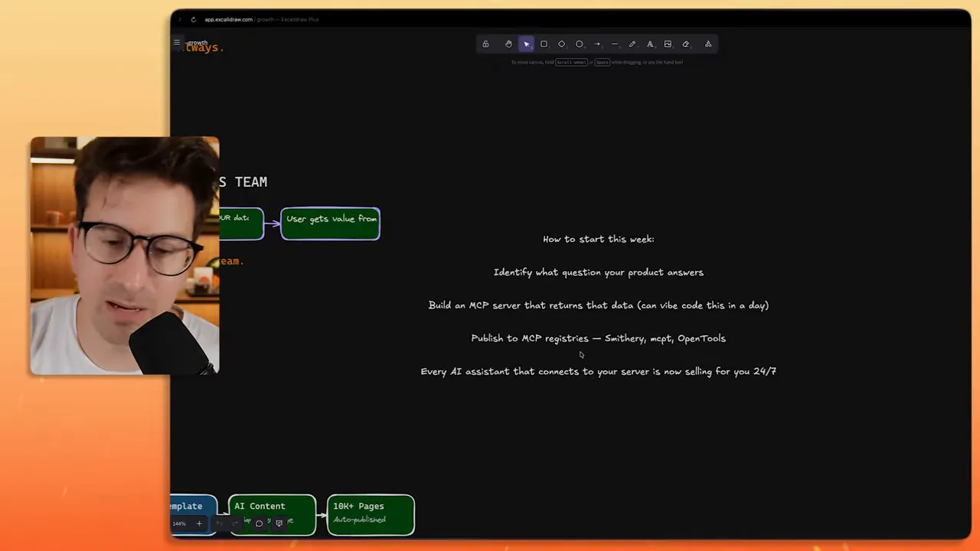Viewport: 980px width, 551px height.
Task: Click the zoom in plus button
Action: pos(199,523)
